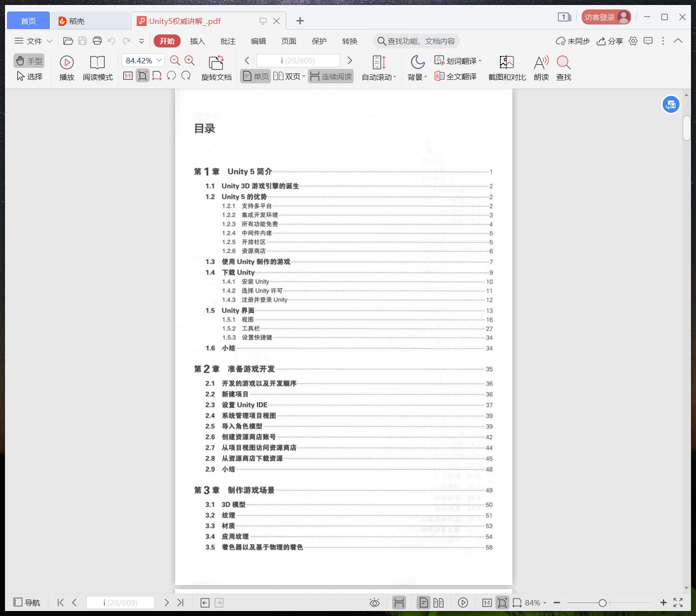This screenshot has width=696, height=616.
Task: Open the 文件 file menu
Action: coord(33,41)
